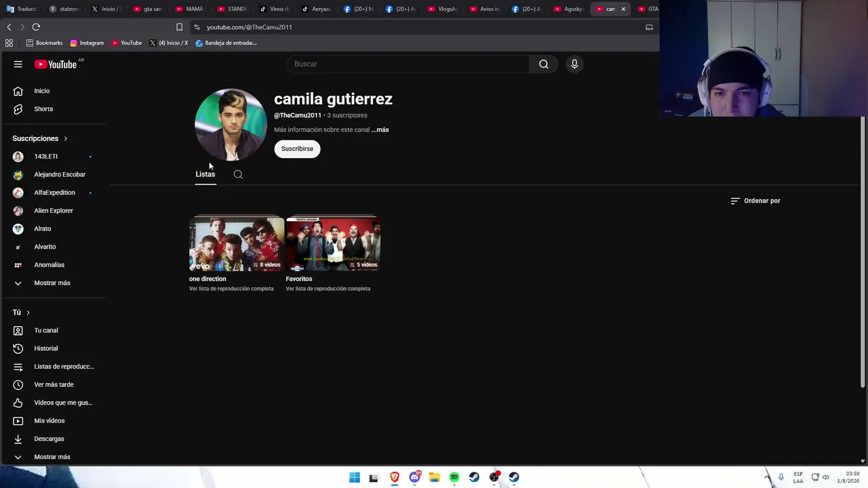Open the Instagram bookmark
This screenshot has height=488, width=868.
coord(87,43)
